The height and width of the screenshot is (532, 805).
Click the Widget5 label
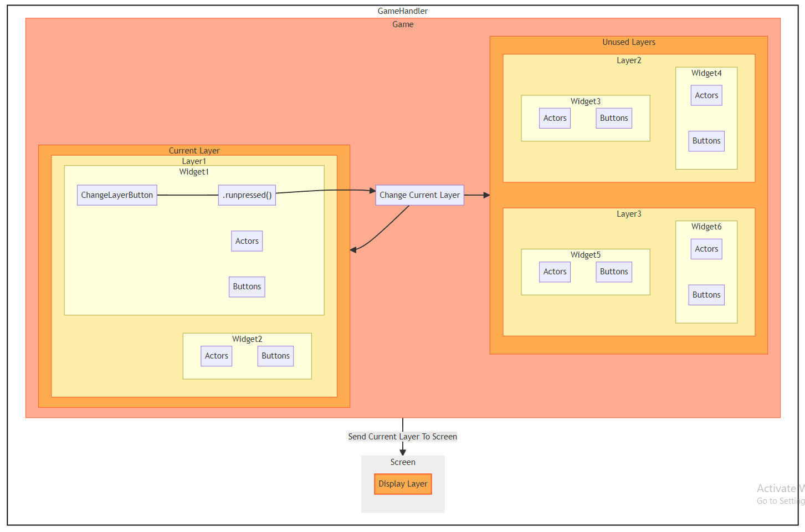586,255
